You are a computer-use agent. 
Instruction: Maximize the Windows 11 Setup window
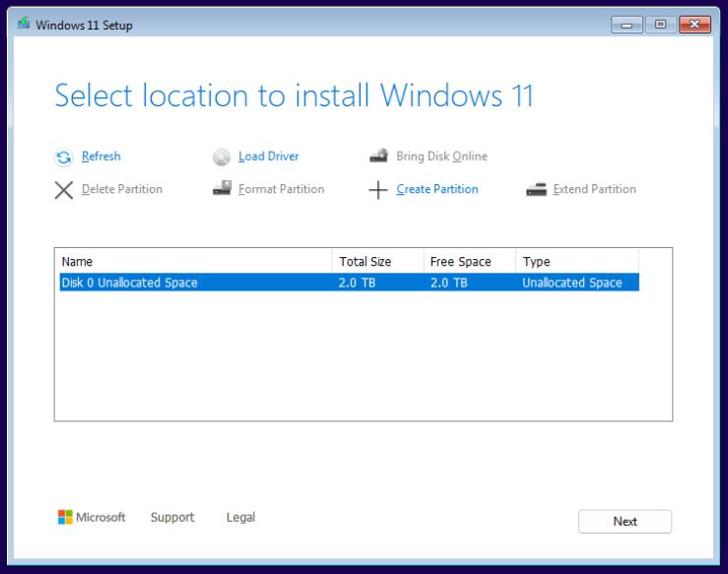click(x=660, y=25)
